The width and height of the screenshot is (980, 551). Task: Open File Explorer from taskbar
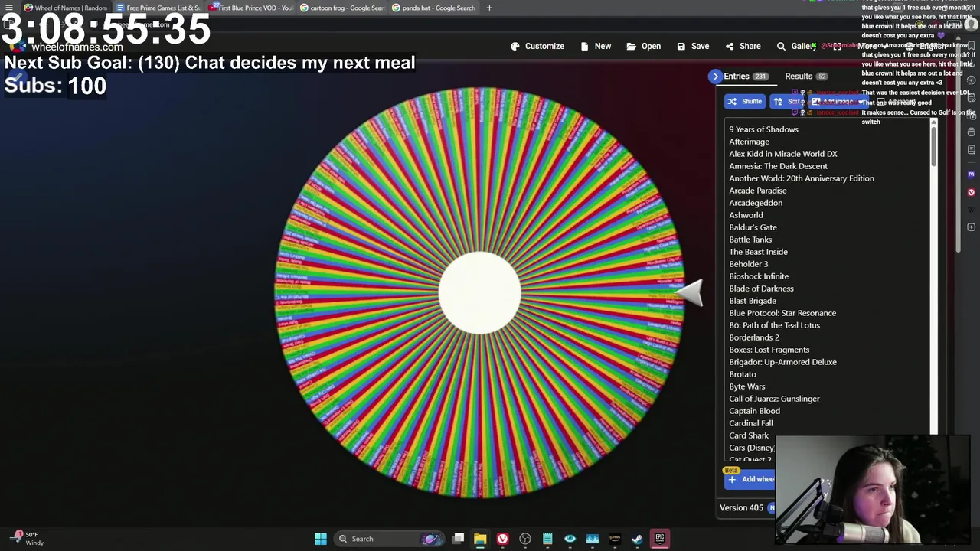(x=480, y=539)
